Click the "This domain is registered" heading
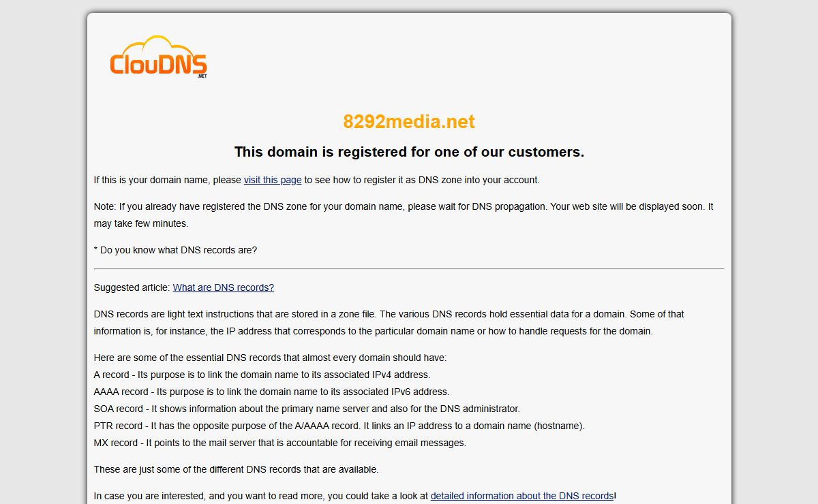Image resolution: width=818 pixels, height=504 pixels. pos(409,152)
